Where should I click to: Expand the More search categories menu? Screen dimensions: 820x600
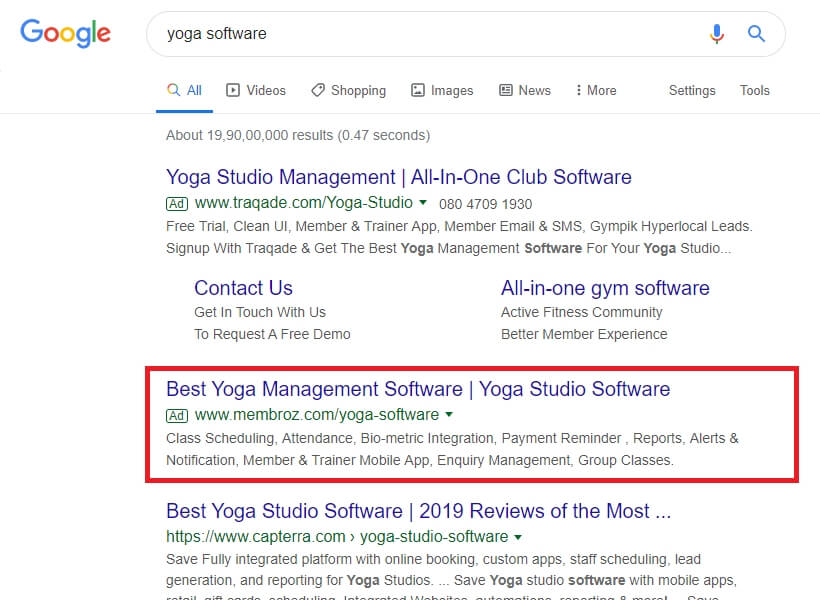point(596,90)
